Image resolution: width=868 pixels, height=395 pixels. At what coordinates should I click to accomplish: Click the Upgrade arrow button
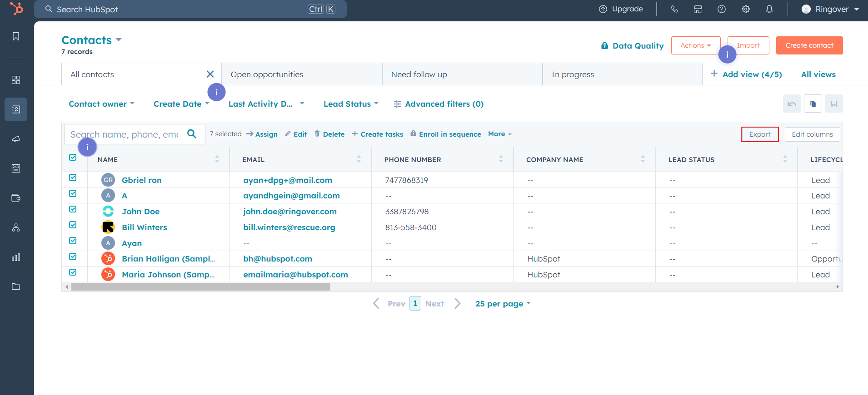pyautogui.click(x=621, y=9)
